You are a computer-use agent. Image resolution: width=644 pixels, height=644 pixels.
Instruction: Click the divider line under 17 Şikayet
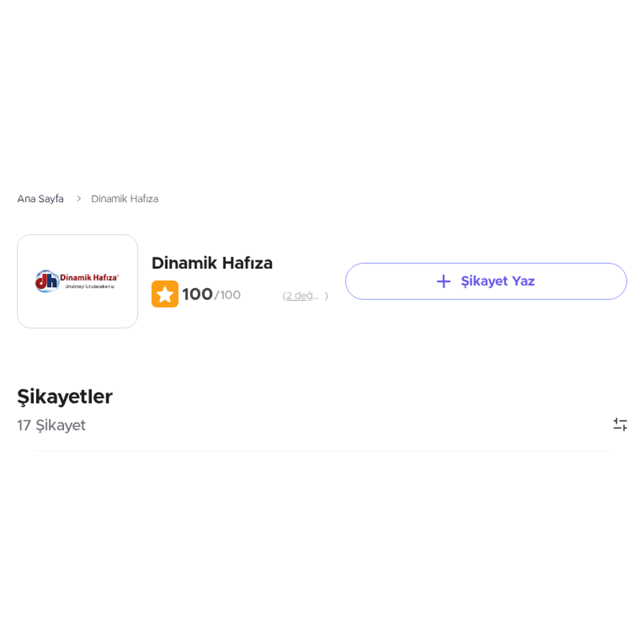321,451
